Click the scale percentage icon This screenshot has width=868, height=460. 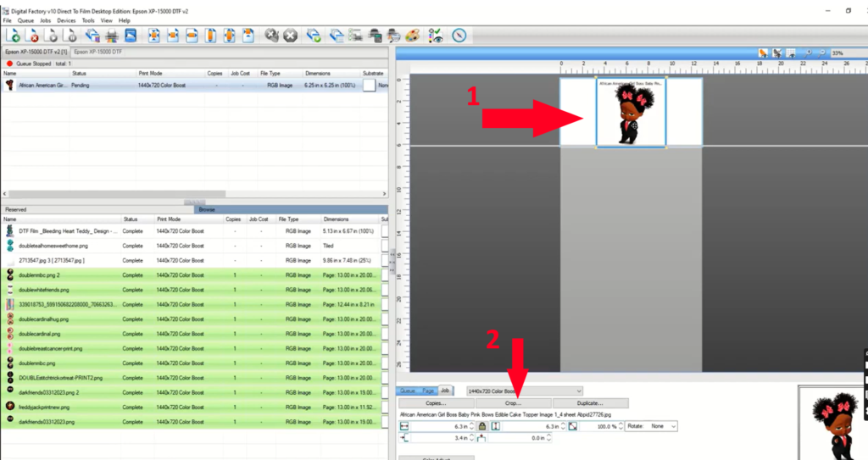point(573,426)
